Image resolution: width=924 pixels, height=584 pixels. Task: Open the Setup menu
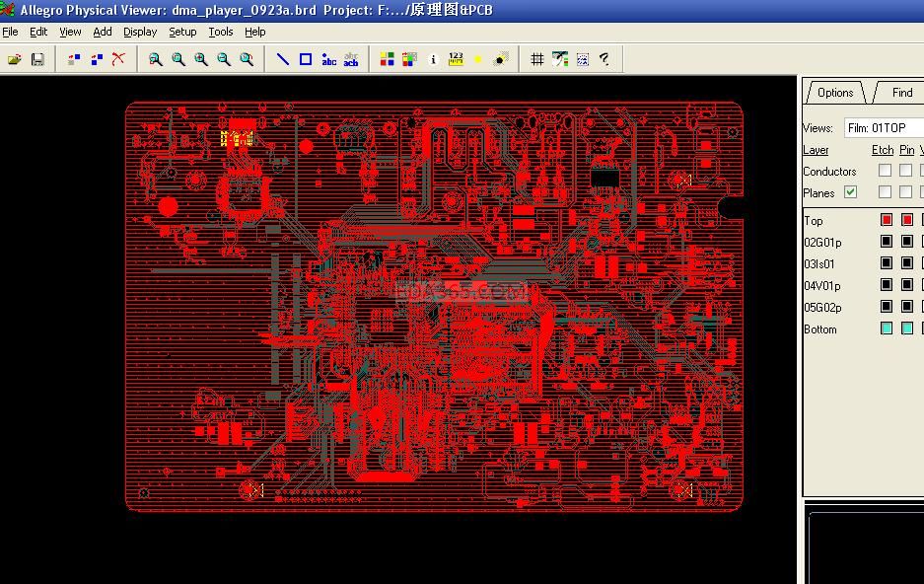click(x=182, y=32)
